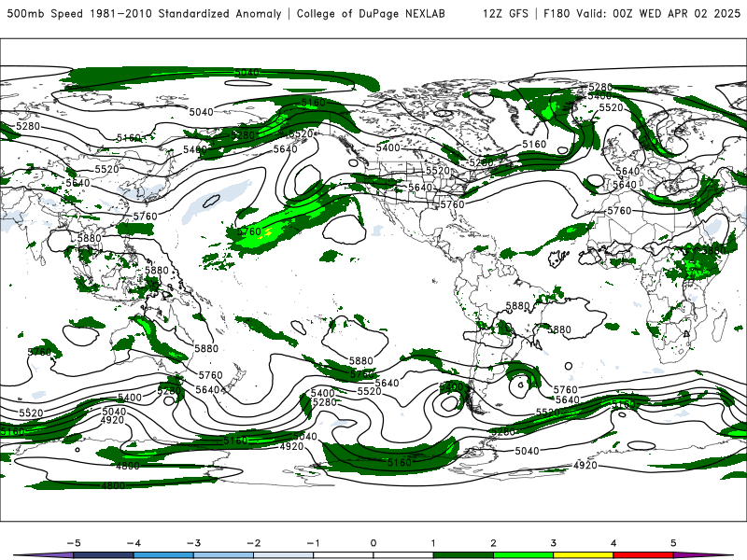Select the pale blue -2-to--1 colorbar segment
Screen dimensions: 747x560
[x=284, y=555]
